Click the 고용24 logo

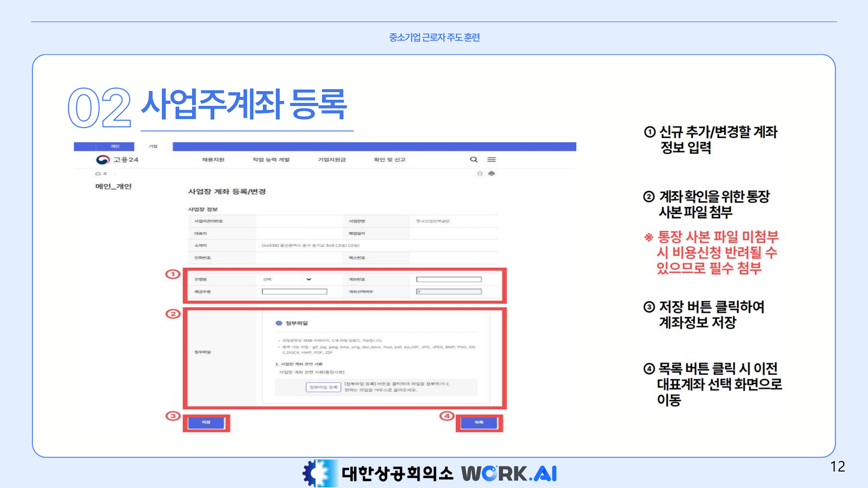pyautogui.click(x=117, y=160)
